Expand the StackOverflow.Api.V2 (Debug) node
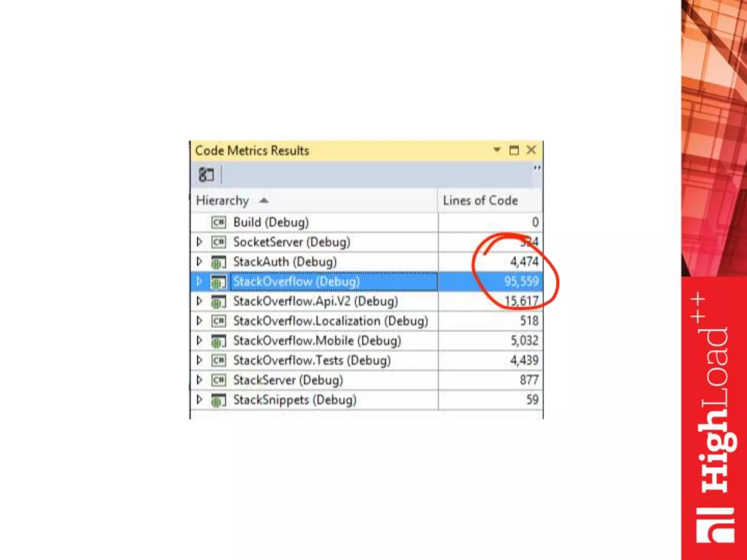The width and height of the screenshot is (747, 560). coord(199,301)
